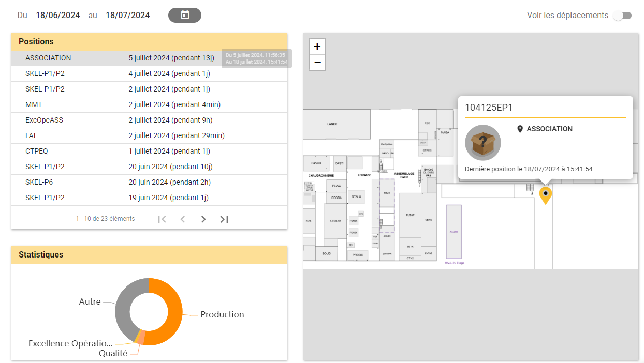Select the SKEL-P6 position row

(x=149, y=183)
